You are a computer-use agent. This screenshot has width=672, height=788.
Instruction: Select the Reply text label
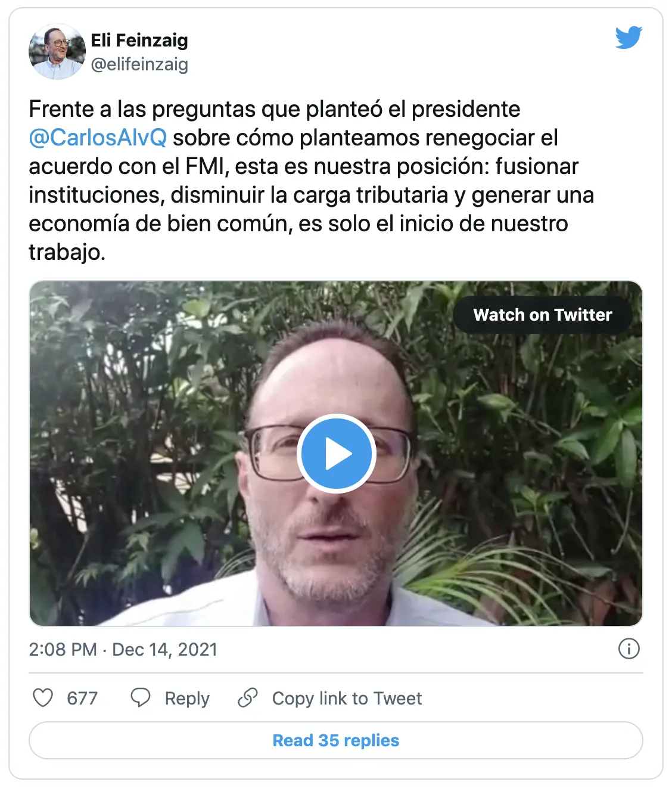[187, 698]
